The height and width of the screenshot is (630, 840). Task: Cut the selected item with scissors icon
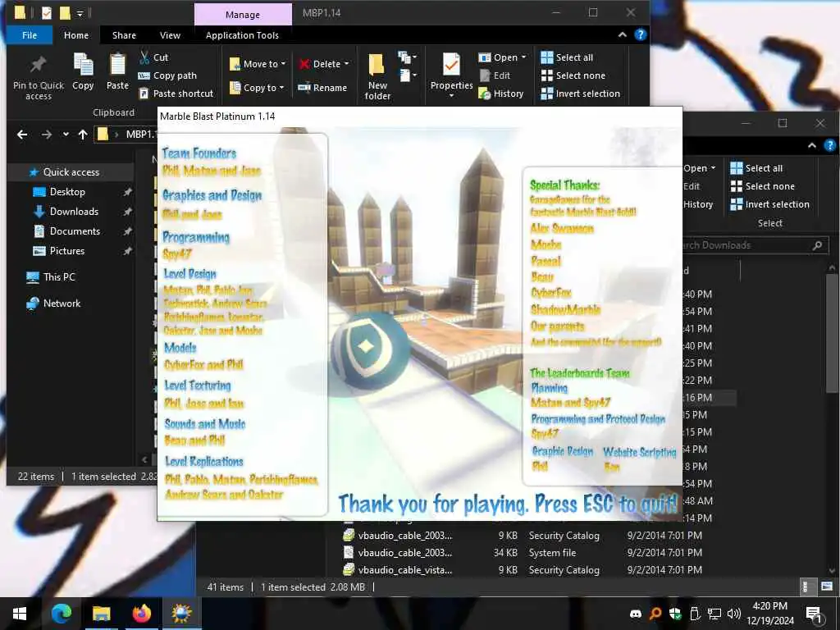tap(153, 57)
